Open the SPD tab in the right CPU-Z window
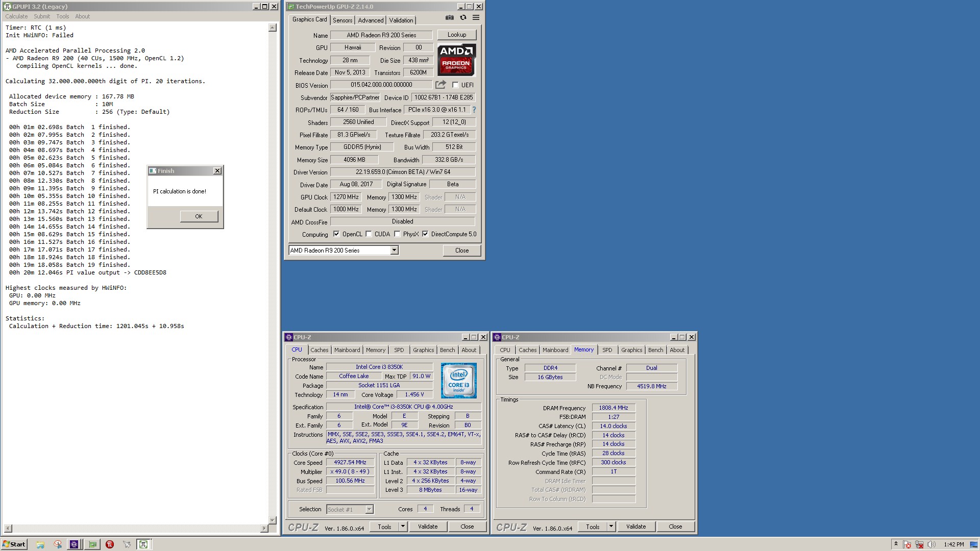Image resolution: width=980 pixels, height=551 pixels. [x=607, y=350]
